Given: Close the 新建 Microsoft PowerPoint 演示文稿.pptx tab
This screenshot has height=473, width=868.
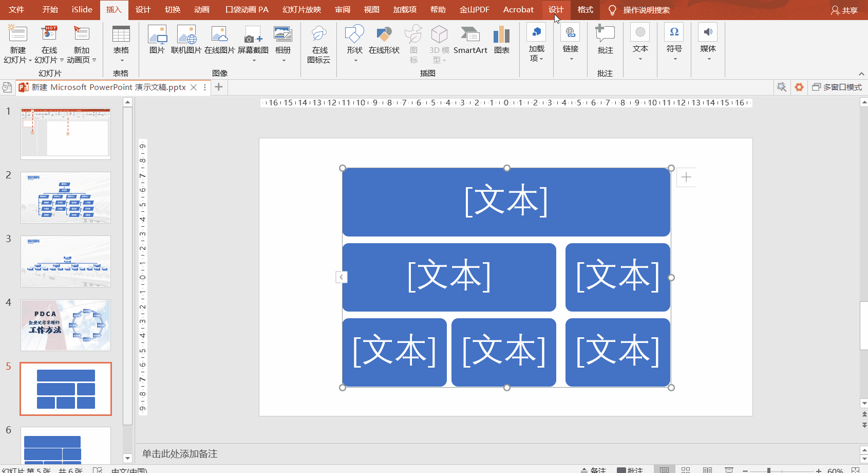Looking at the screenshot, I should [x=194, y=87].
